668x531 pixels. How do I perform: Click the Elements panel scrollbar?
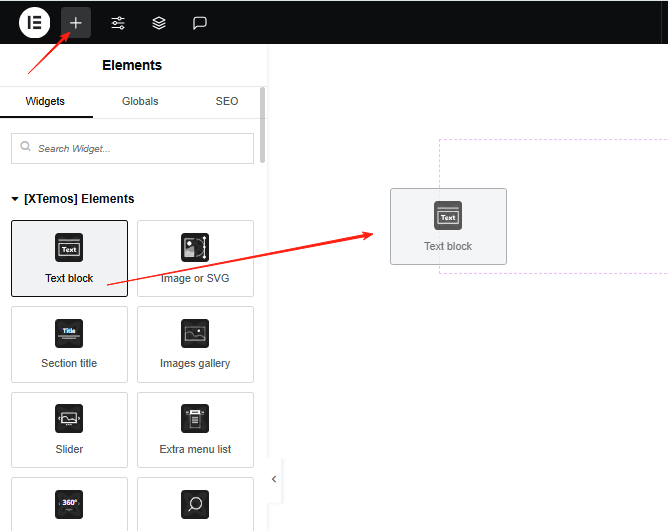(x=262, y=125)
